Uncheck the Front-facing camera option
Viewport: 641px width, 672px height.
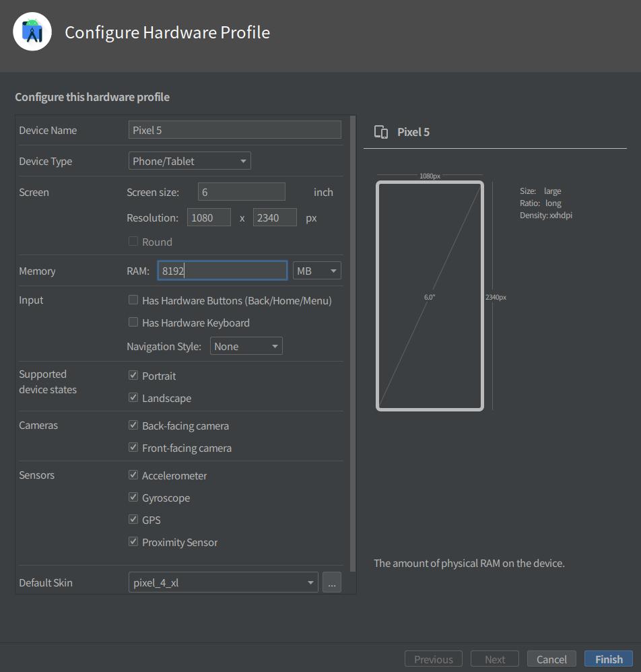(133, 447)
